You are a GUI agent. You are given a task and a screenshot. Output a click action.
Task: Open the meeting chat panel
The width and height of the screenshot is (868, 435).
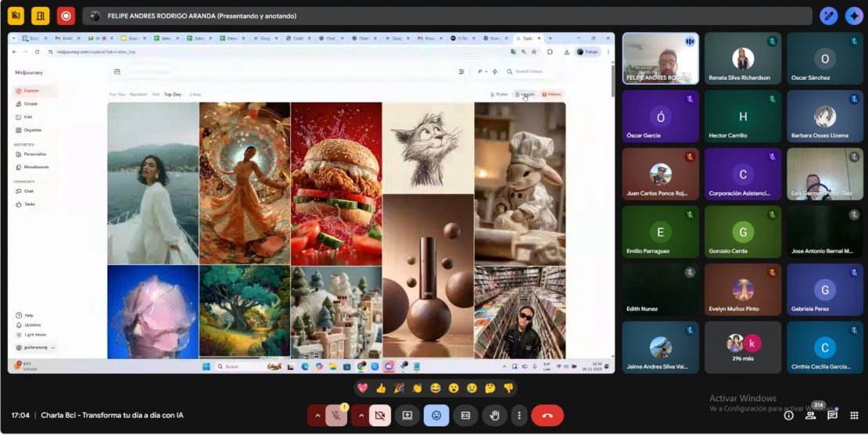pyautogui.click(x=832, y=415)
